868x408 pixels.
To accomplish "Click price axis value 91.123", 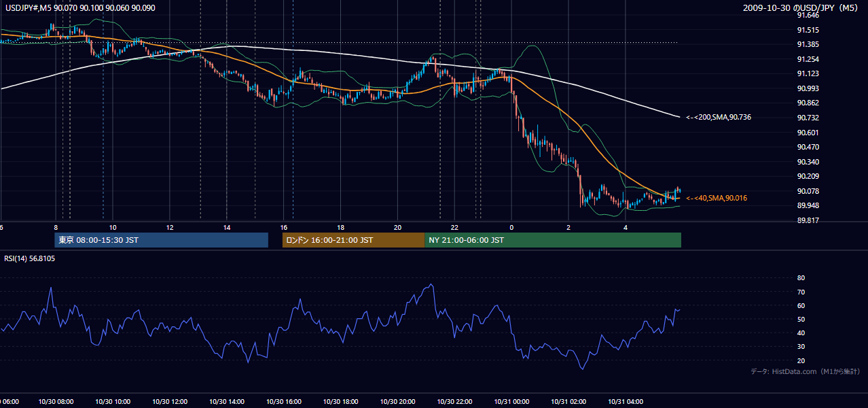I will click(x=808, y=74).
